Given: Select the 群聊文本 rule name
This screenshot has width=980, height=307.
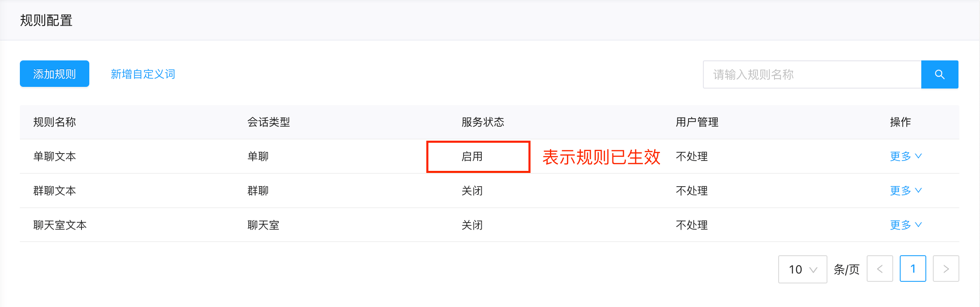Looking at the screenshot, I should (55, 191).
